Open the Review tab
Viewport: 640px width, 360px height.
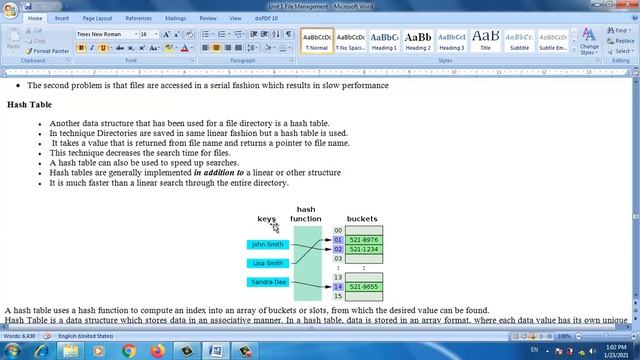208,18
